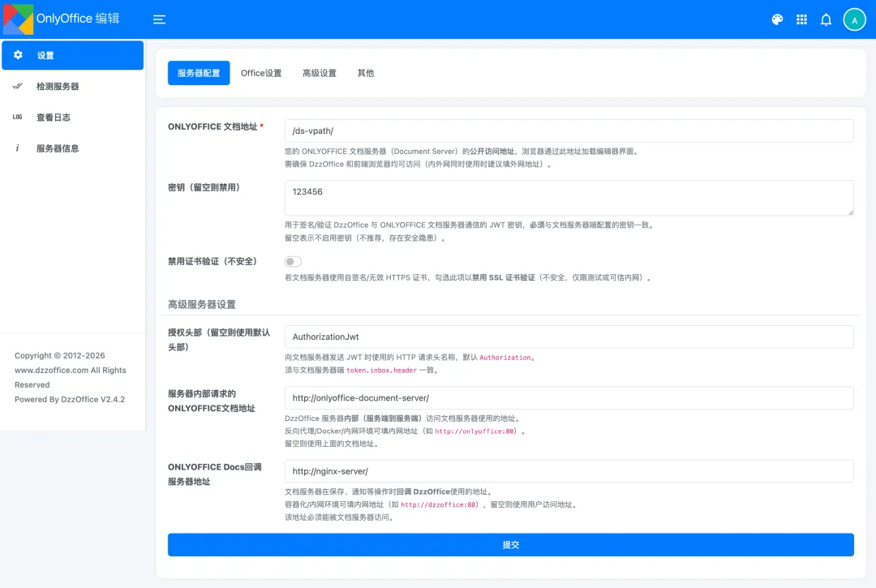The image size is (876, 588).
Task: Click the ONLYOFFICE 文档地址 label
Action: [x=213, y=127]
